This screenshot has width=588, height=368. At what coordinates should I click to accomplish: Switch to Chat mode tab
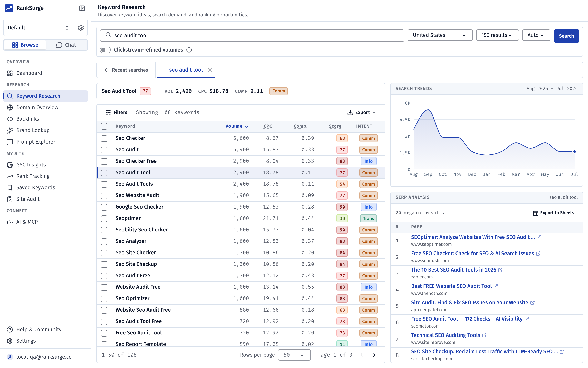(66, 45)
